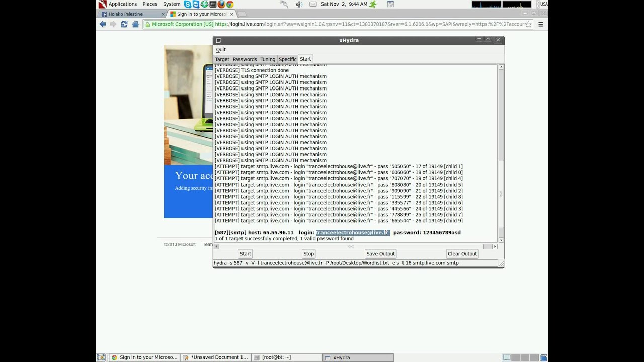Click the "Your acc" heading on blue banner

194,176
